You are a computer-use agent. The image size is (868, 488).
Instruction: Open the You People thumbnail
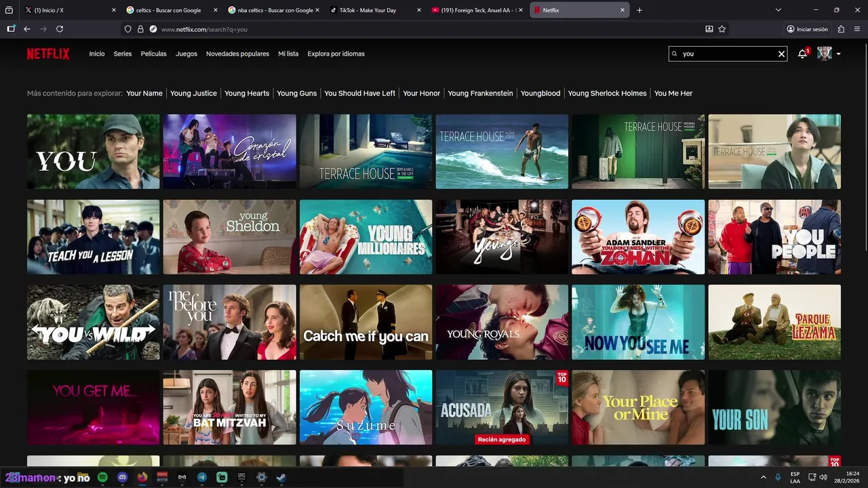tap(774, 237)
